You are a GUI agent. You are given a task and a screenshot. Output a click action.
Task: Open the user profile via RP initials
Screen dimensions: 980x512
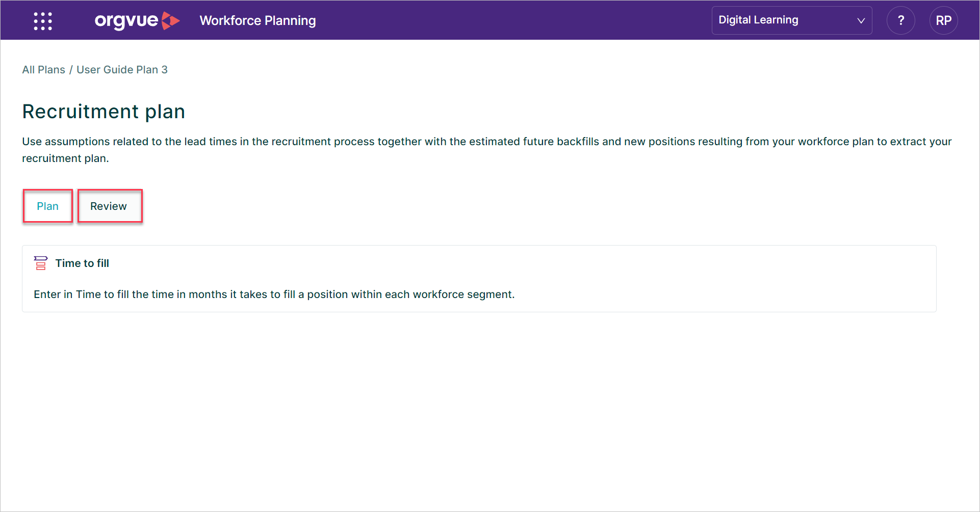tap(943, 20)
